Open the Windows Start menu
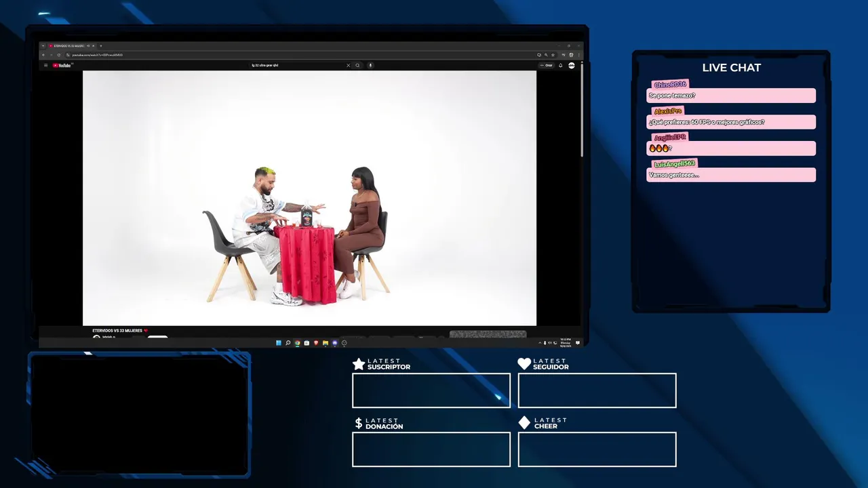868x488 pixels. 279,343
